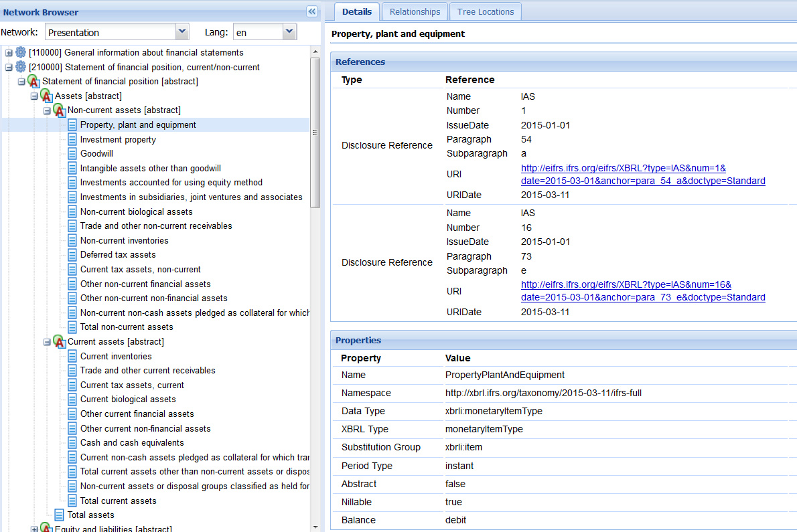Viewport: 797px width, 532px height.
Task: Open the IAS 16 paragraph 73 URI link
Action: pyautogui.click(x=642, y=291)
